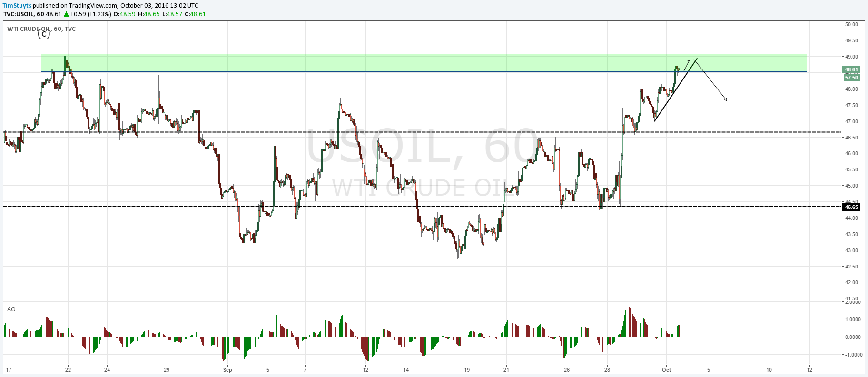Click the 42.50 price axis label
Image resolution: width=868 pixels, height=377 pixels.
point(851,267)
